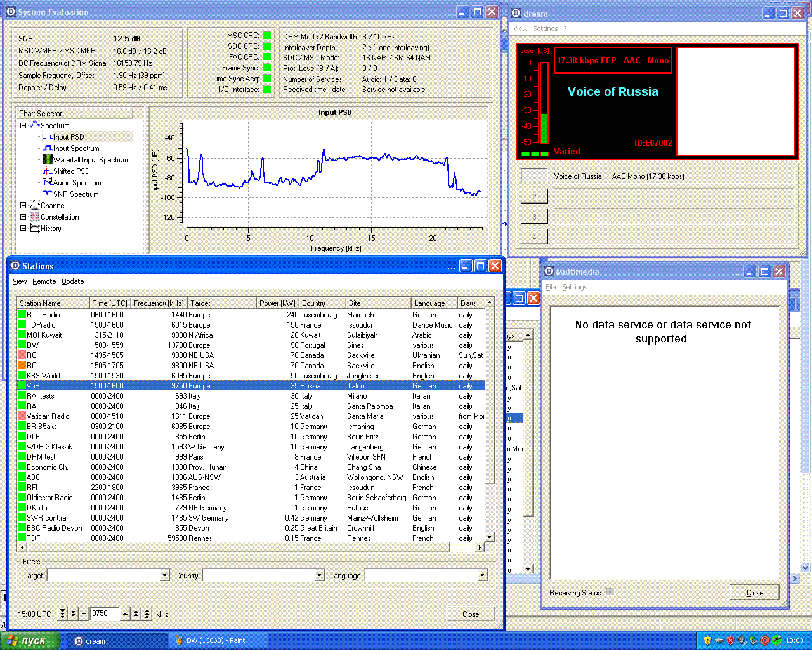Click scroll left arrow of stations list

click(x=22, y=547)
